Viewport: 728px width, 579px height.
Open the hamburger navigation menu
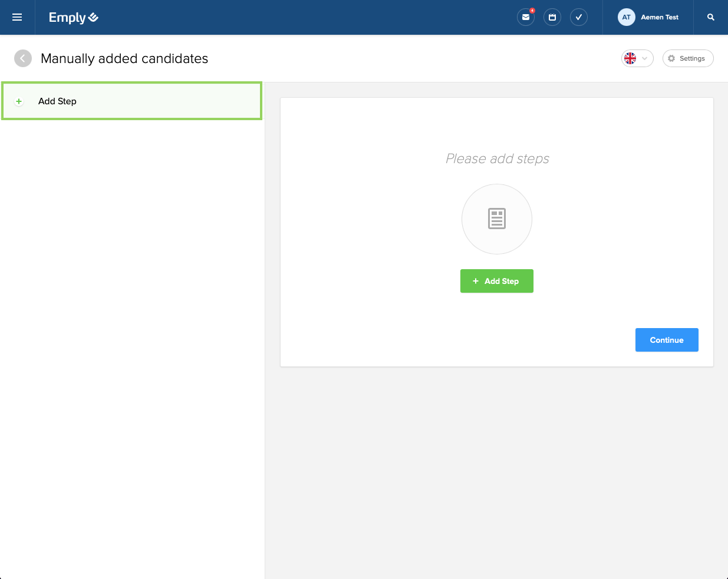(x=17, y=17)
